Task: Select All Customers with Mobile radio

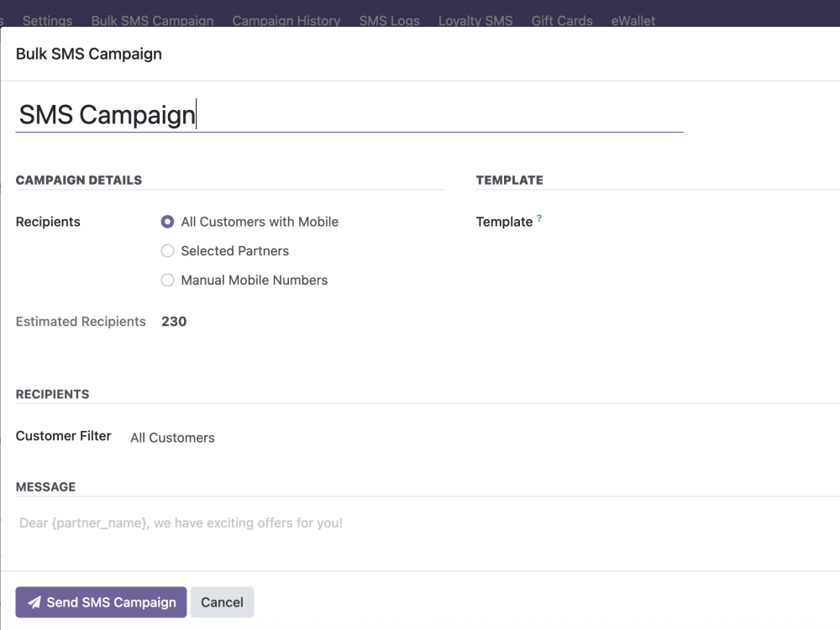Action: [x=167, y=222]
